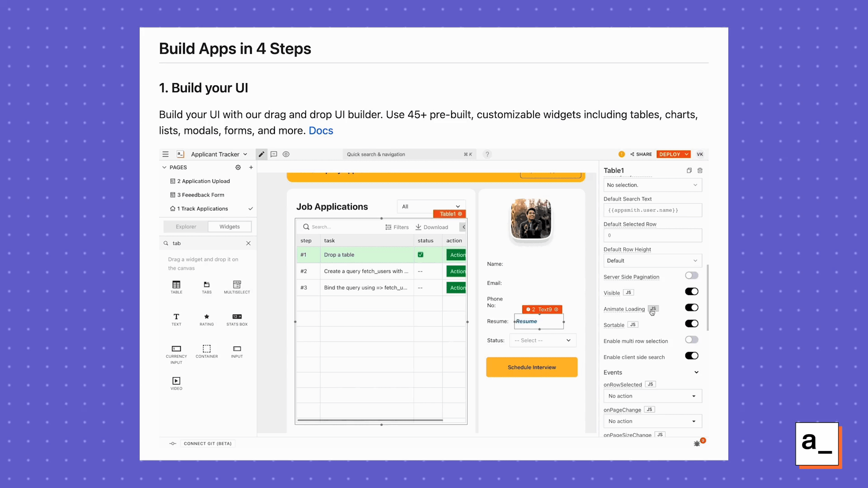Delete Table1 using the trash icon
This screenshot has width=868, height=488.
coord(700,170)
